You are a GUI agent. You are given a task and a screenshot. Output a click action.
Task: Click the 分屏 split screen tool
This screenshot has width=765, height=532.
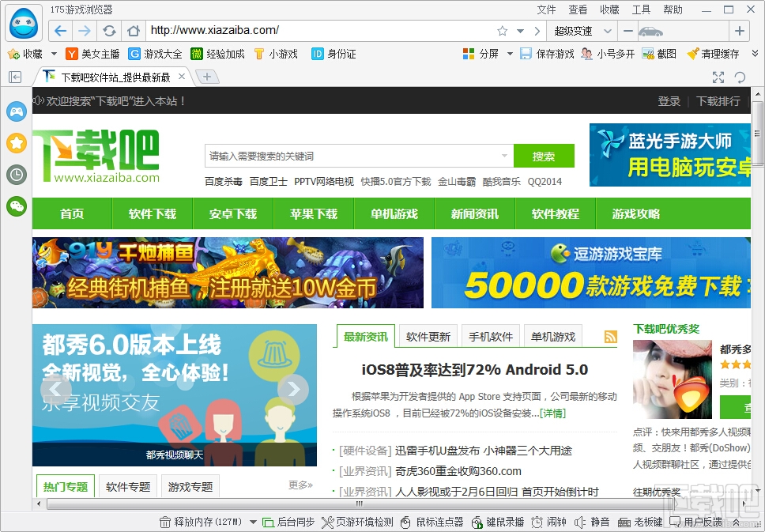point(480,54)
